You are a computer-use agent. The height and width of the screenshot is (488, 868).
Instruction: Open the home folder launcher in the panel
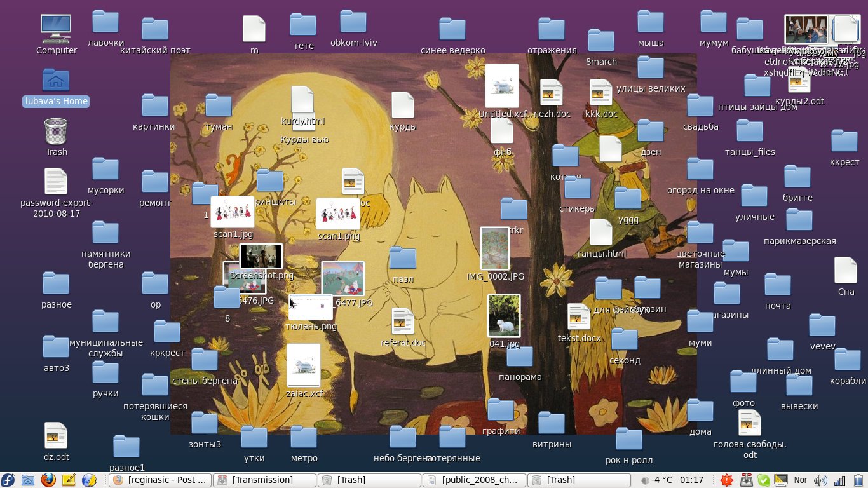click(x=28, y=480)
